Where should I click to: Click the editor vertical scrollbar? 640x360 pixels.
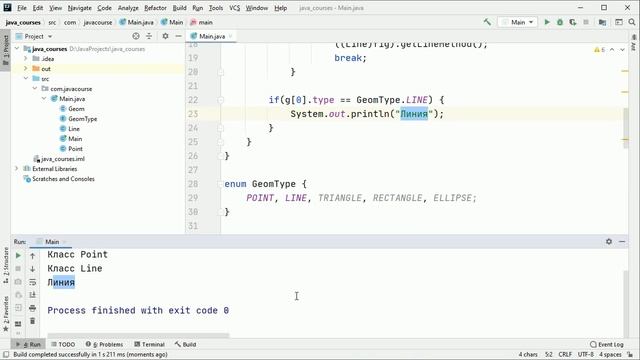(x=626, y=129)
